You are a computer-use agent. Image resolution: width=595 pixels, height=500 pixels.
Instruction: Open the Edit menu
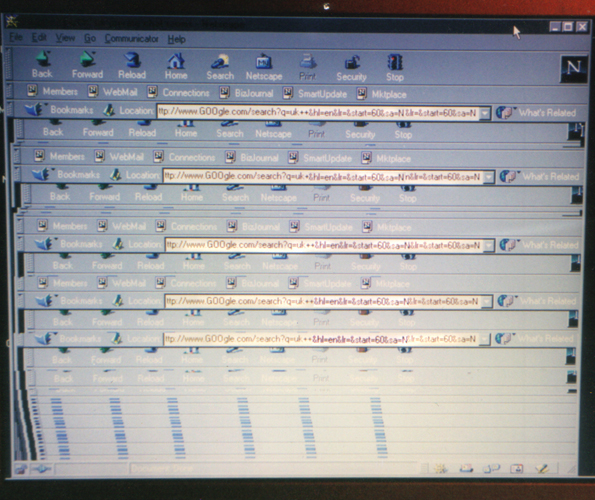point(39,38)
